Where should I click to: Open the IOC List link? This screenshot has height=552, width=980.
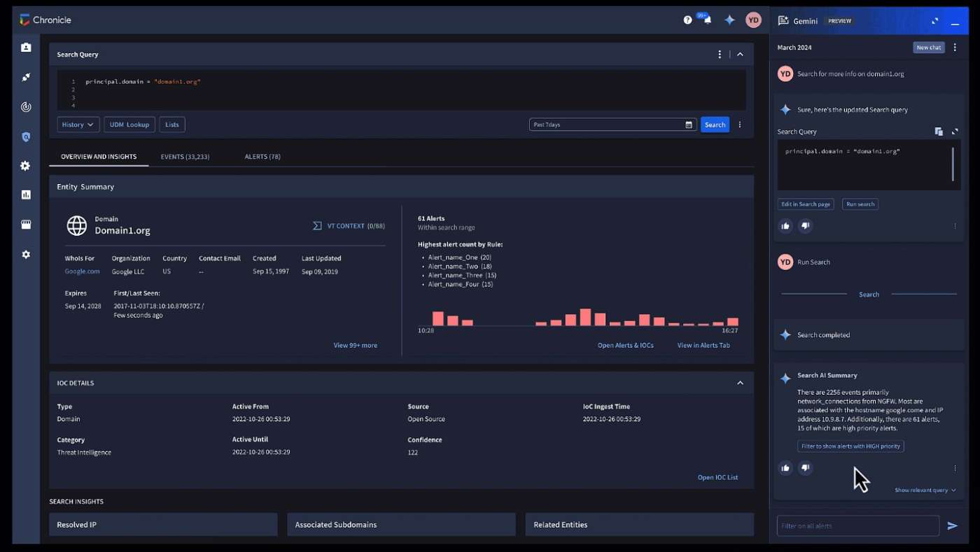[x=717, y=477]
